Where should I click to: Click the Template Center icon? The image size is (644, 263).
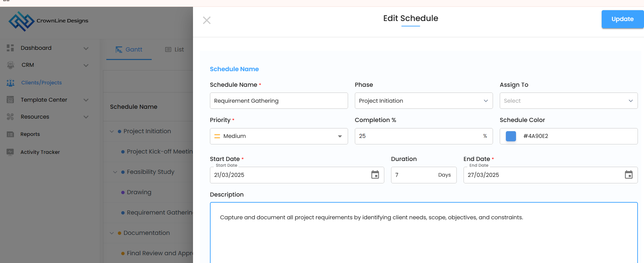point(10,100)
